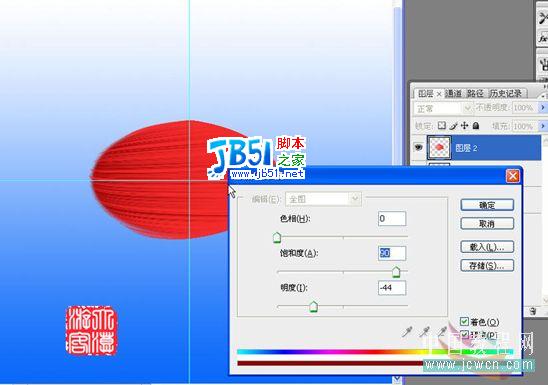This screenshot has height=385, width=548.
Task: Open the 正常 blend mode dropdown
Action: [442, 109]
